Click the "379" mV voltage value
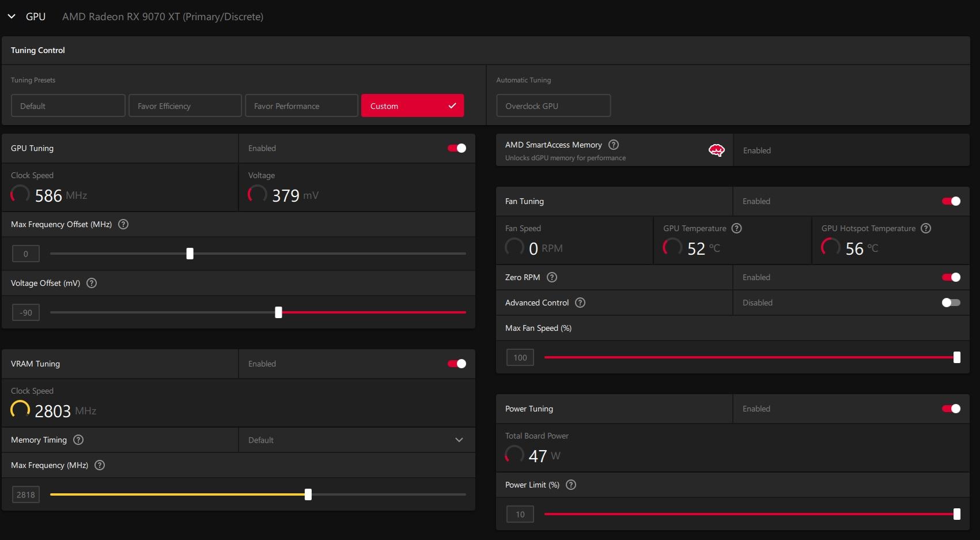 click(x=286, y=196)
